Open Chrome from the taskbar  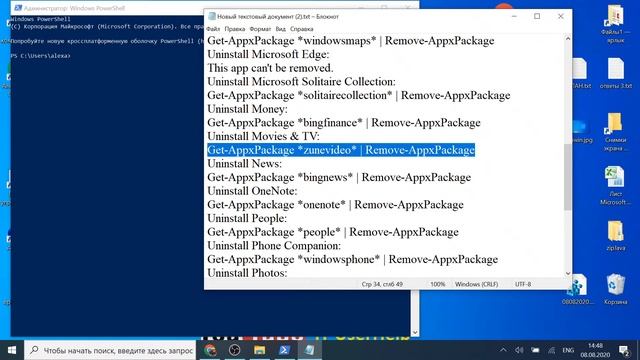210,350
